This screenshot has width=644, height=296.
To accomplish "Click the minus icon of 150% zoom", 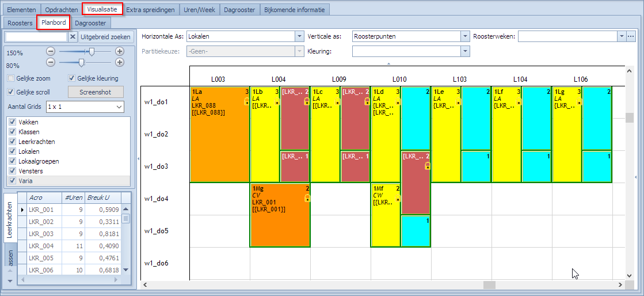I will coord(51,51).
